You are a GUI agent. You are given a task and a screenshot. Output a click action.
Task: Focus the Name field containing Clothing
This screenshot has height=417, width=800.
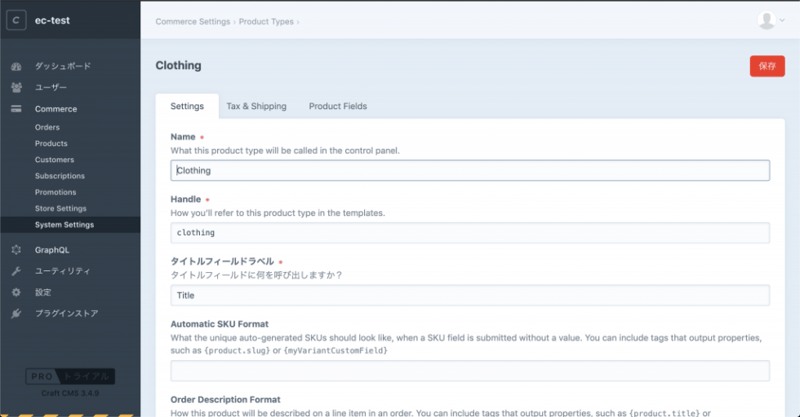pyautogui.click(x=470, y=170)
